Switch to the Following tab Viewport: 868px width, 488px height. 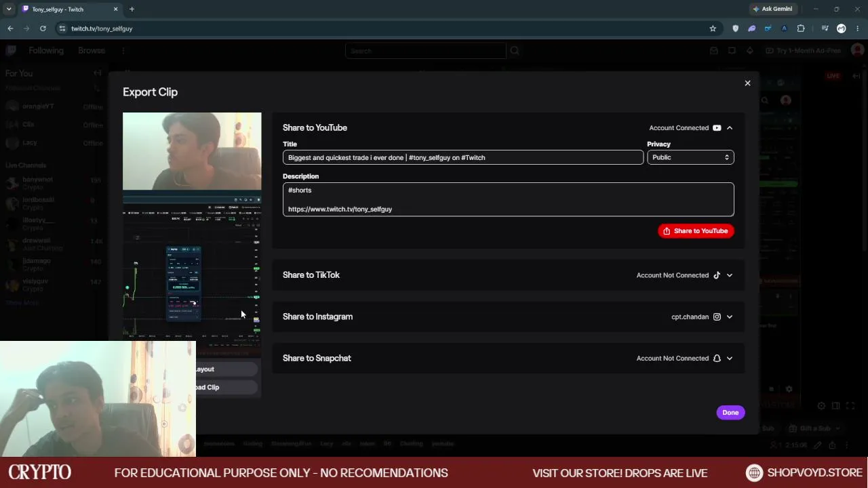[x=46, y=51]
